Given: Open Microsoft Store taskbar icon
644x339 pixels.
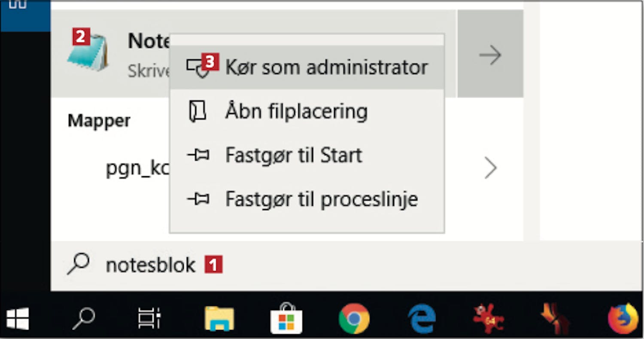Looking at the screenshot, I should [x=286, y=318].
